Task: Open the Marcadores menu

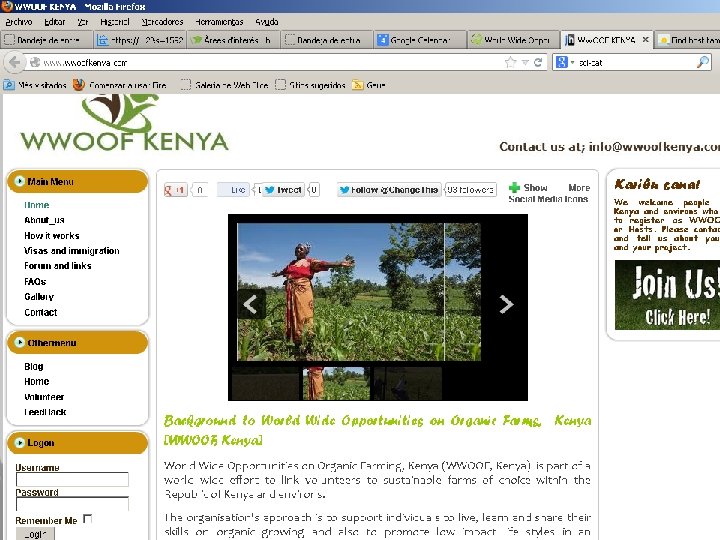Action: [x=162, y=22]
